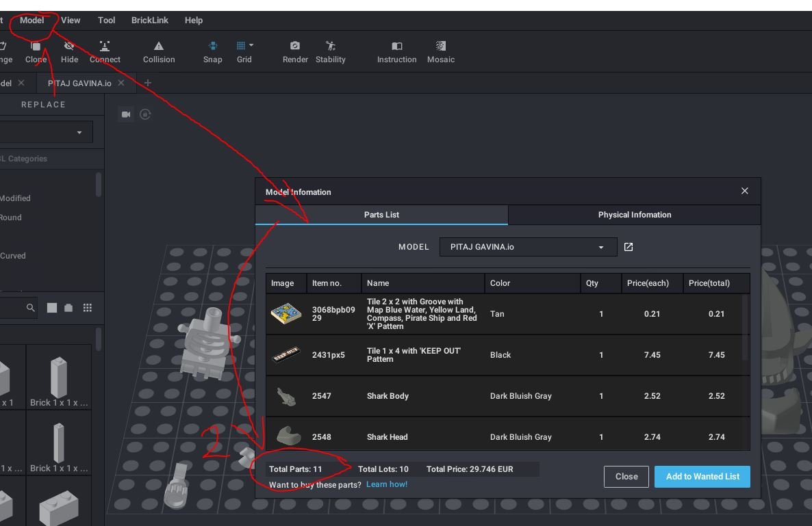Toggle Snap mode

click(213, 47)
